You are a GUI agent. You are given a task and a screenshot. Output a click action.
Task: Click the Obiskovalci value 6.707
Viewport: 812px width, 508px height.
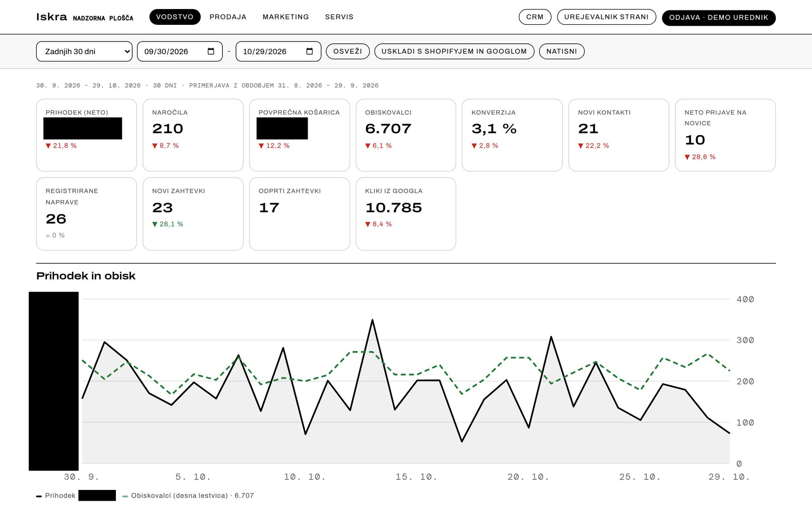click(388, 129)
